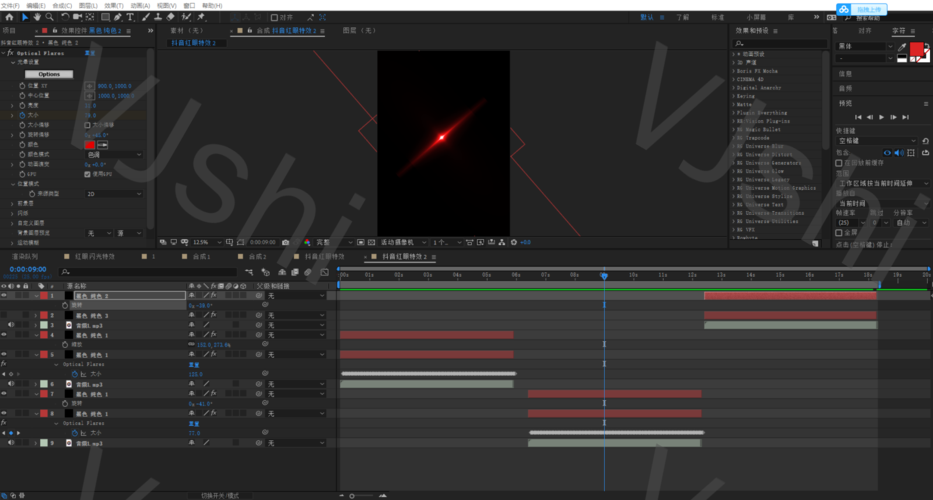Image resolution: width=933 pixels, height=500 pixels.
Task: Select the Hand tool
Action: 37,17
